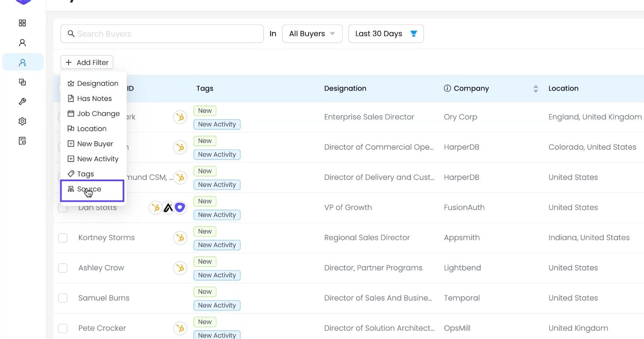
Task: Click the New Activity tag for Ashley Crow
Action: (217, 275)
